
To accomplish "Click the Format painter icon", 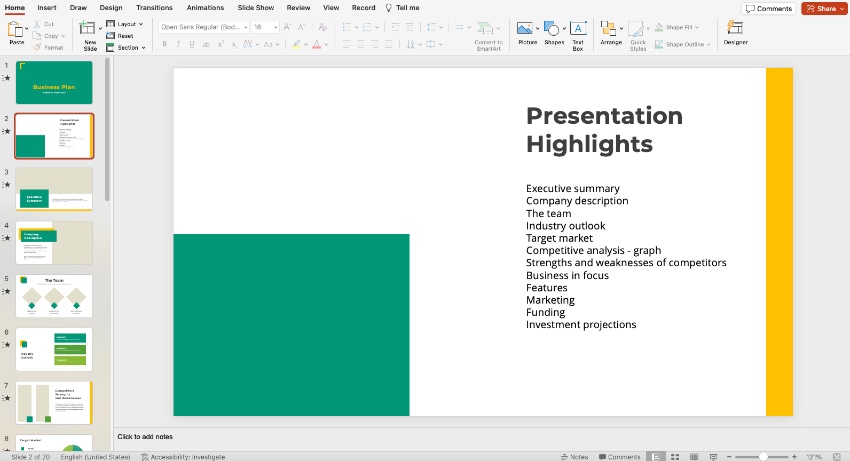I will [37, 47].
